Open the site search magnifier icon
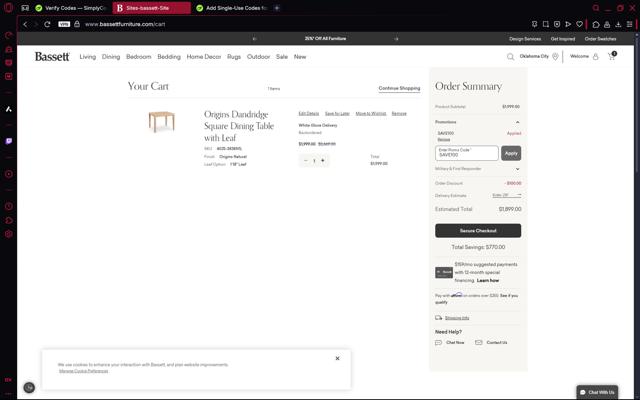Screen dimensions: 640x400 510,57
